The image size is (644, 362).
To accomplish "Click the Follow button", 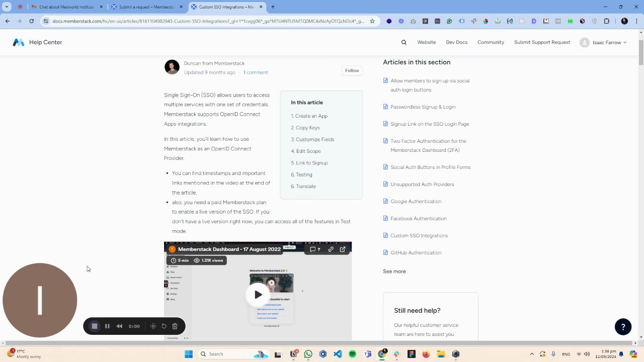I will click(352, 70).
